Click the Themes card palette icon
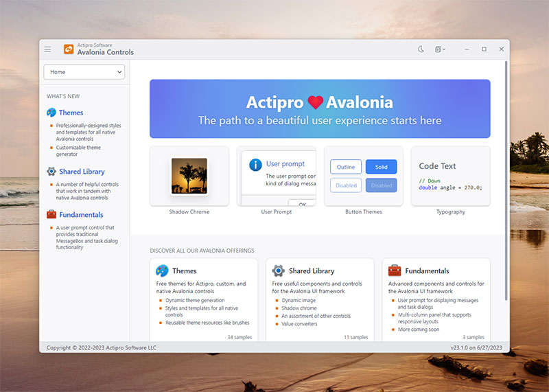The width and height of the screenshot is (549, 392). click(x=162, y=270)
